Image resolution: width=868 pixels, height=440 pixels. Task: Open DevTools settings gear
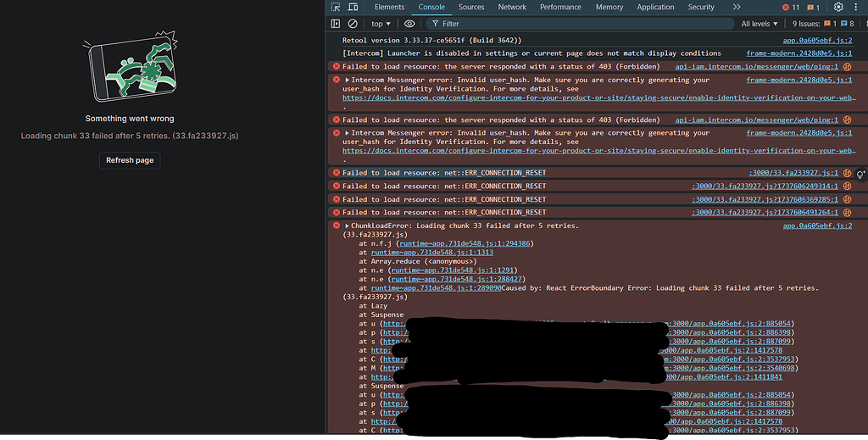[838, 7]
